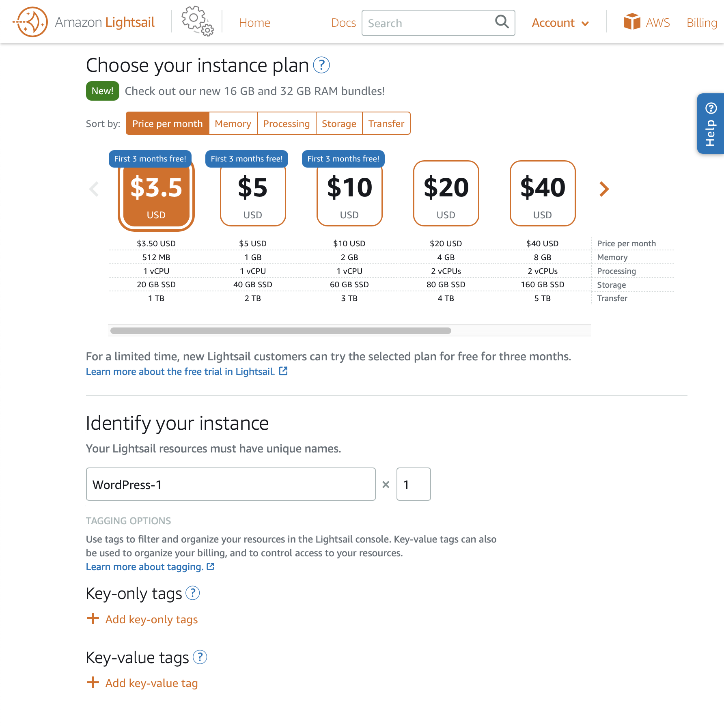Image resolution: width=724 pixels, height=728 pixels.
Task: Go to the Home menu item
Action: [254, 23]
